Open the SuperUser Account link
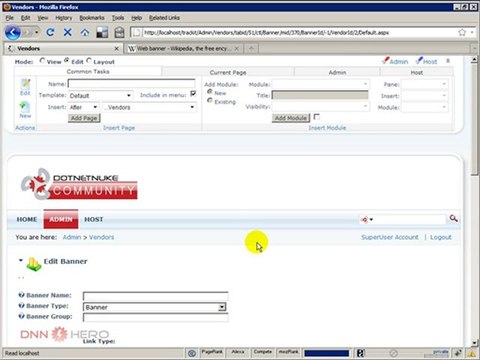This screenshot has height=360, width=480. pos(390,237)
